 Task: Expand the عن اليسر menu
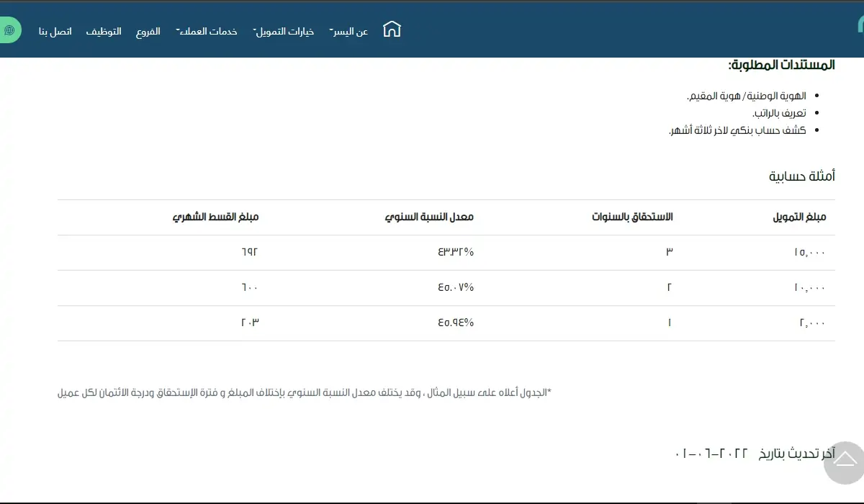(348, 32)
